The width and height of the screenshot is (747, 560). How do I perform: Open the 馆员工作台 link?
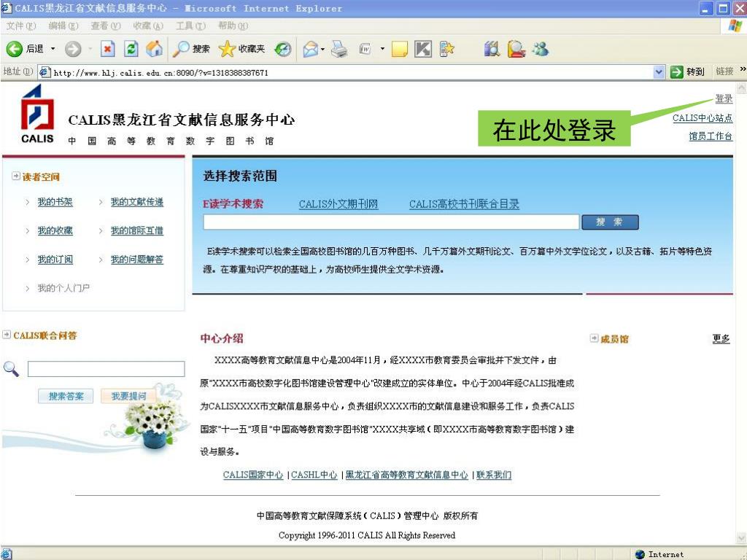click(x=711, y=136)
